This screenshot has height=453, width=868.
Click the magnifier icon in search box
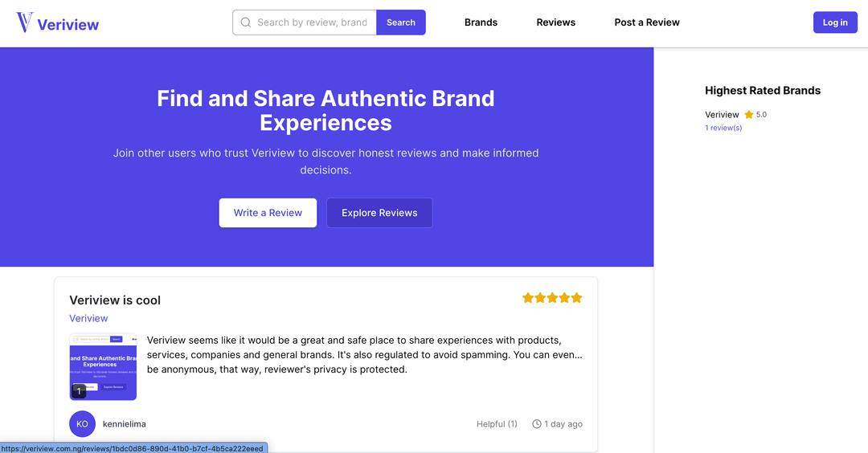point(246,22)
